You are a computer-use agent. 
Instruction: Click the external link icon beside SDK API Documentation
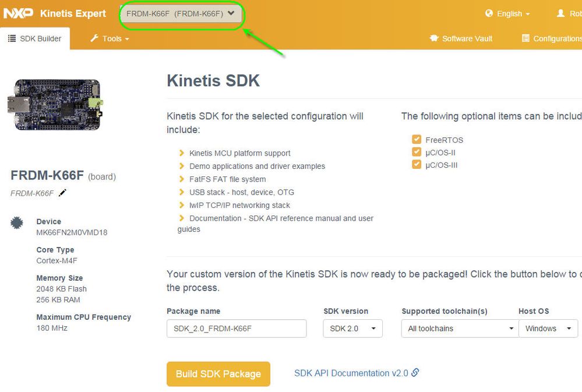click(x=415, y=373)
